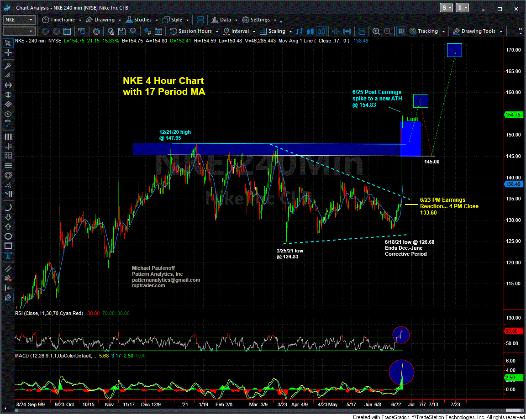Screen dimensions: 526x420
Task: Pick the up arrow drawing tool
Action: click(x=8, y=226)
